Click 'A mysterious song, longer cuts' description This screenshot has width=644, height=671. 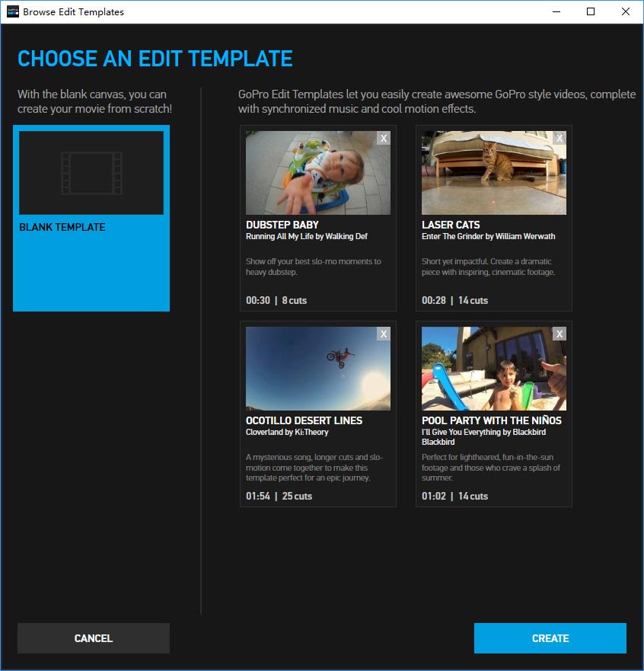[314, 468]
